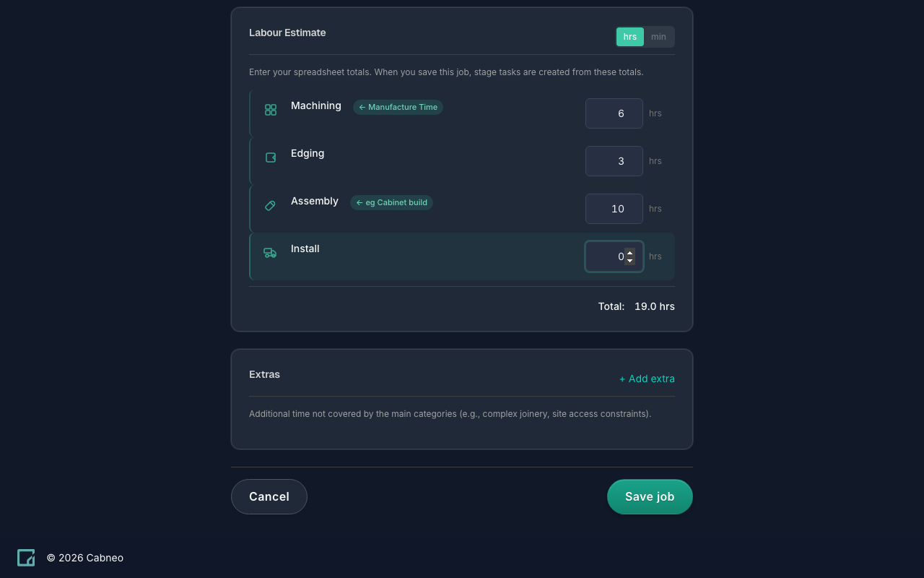The image size is (924, 578).
Task: Click the Machining hours input field
Action: (x=614, y=113)
